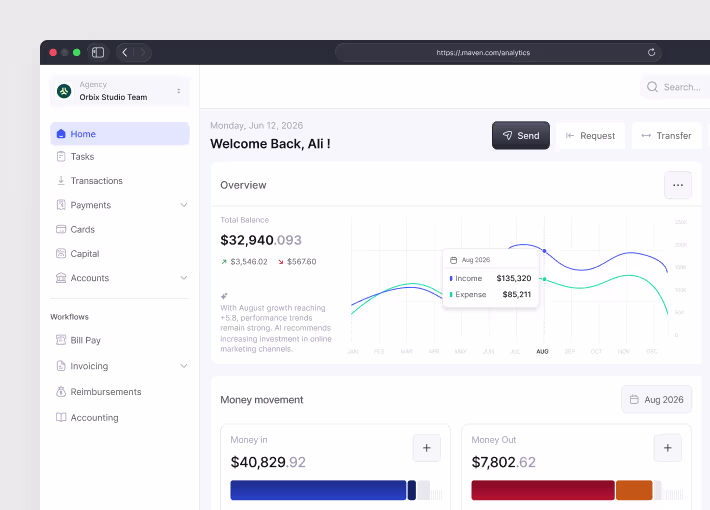Expand the Accounts chevron
Viewport: 710px width, 510px height.
(x=183, y=278)
